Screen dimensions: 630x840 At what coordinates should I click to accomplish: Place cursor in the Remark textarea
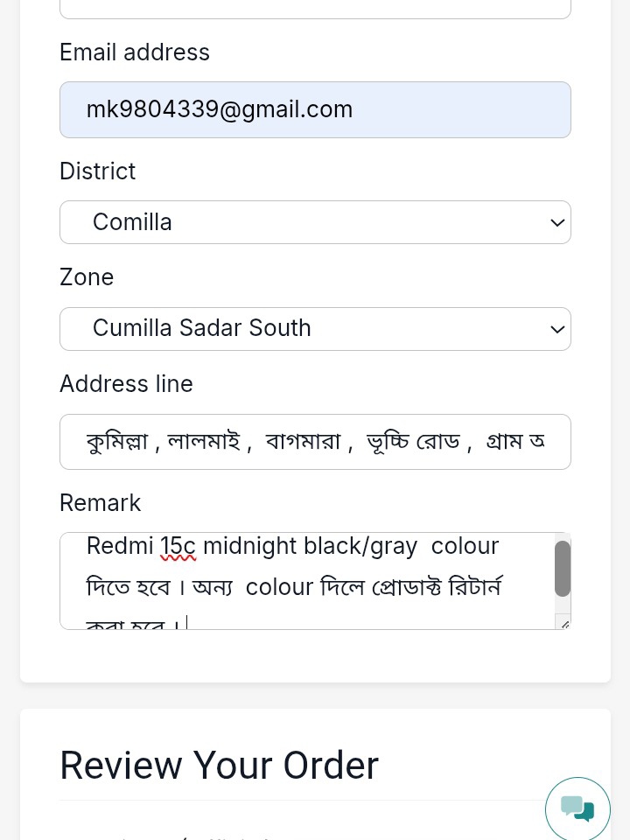[x=306, y=582]
